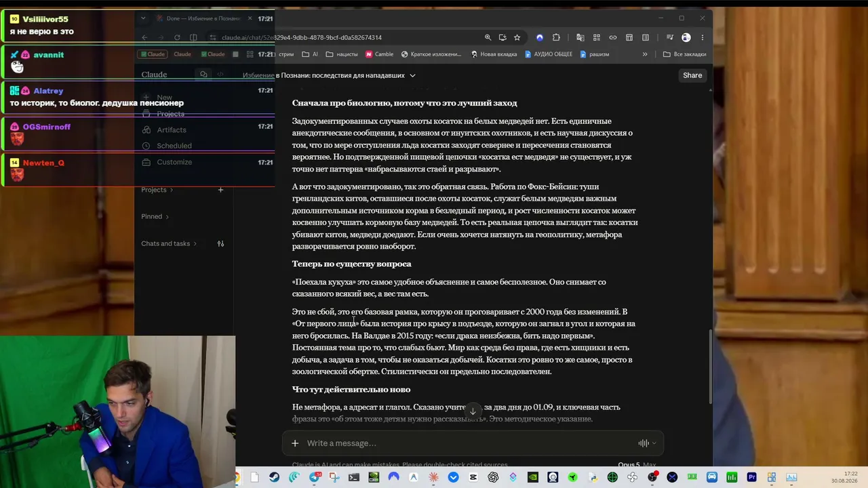Show hidden bookmarks with the overflow chevron
This screenshot has width=868, height=488.
(x=645, y=54)
